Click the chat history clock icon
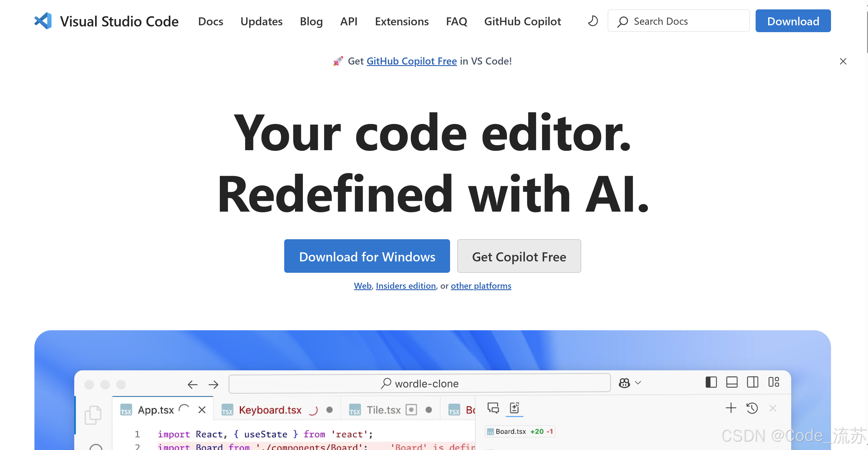Viewport: 868px width, 450px height. click(752, 408)
